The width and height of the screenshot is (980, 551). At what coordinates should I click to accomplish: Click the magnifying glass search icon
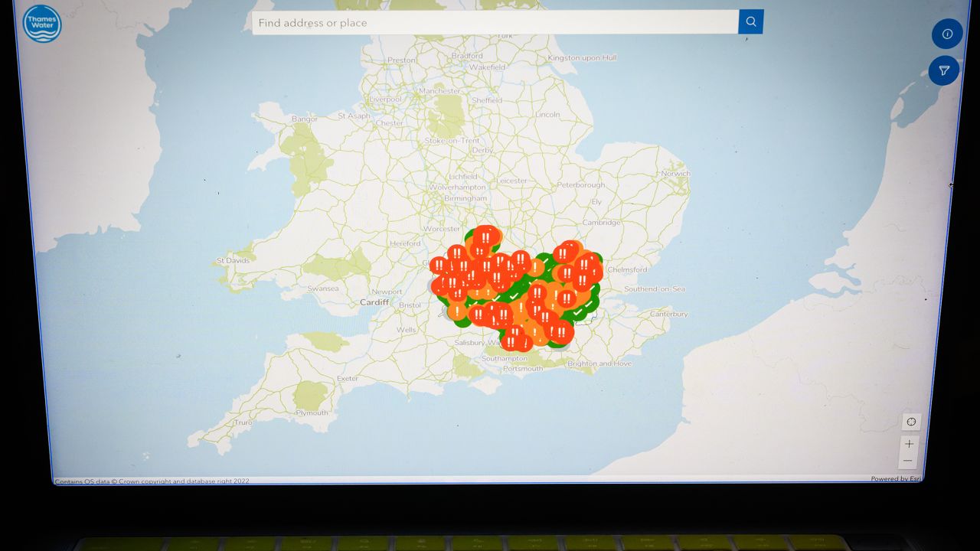tap(750, 21)
